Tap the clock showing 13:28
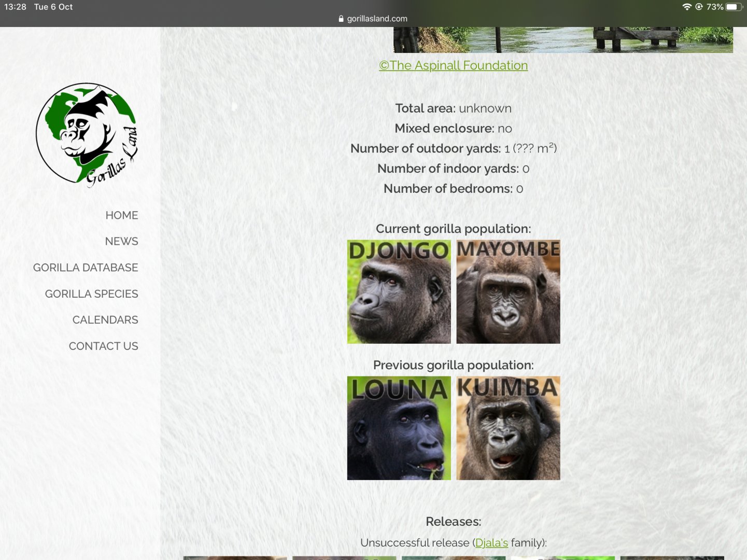Viewport: 747px width, 560px height. click(x=15, y=7)
